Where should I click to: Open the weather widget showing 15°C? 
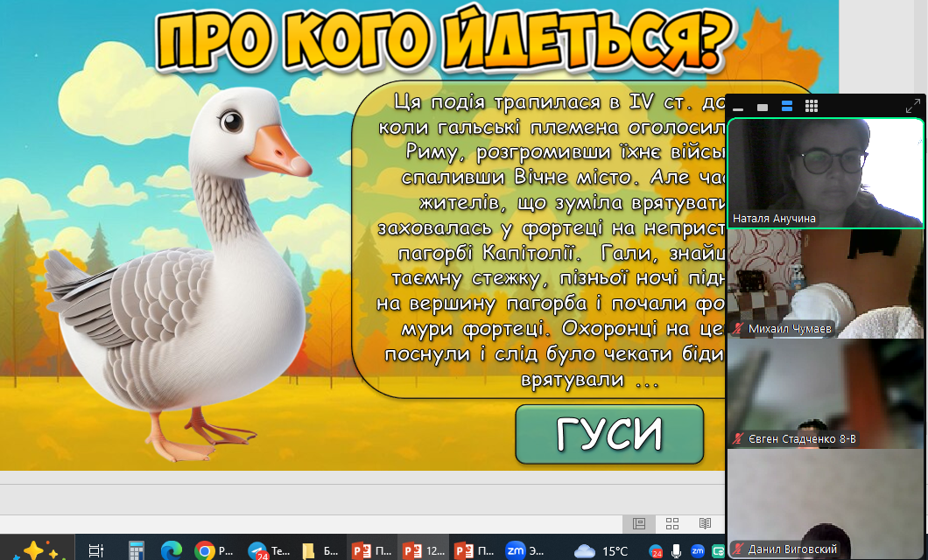click(601, 550)
